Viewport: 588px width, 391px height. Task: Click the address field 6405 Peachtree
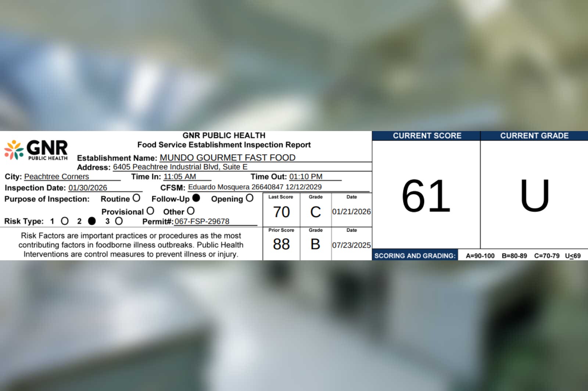point(180,167)
